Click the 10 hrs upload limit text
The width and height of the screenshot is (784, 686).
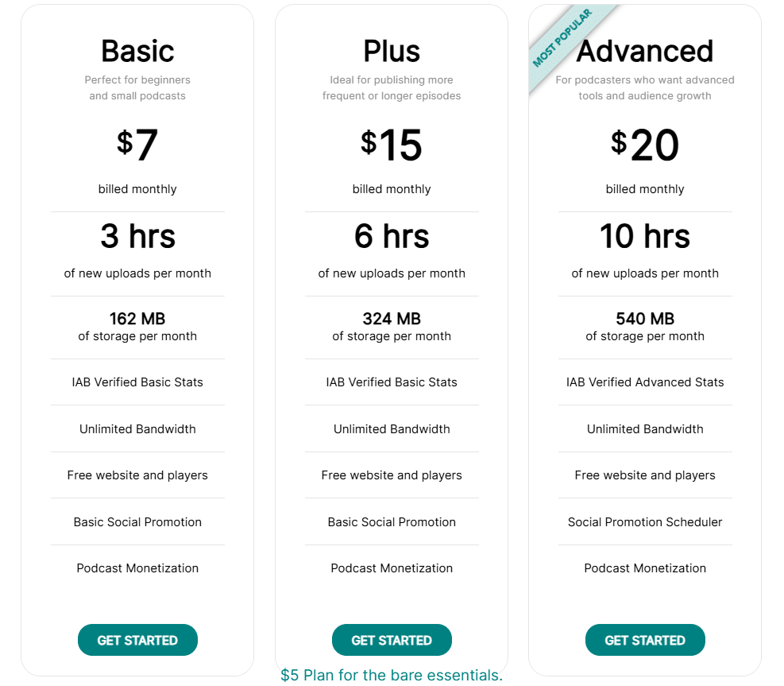coord(645,236)
